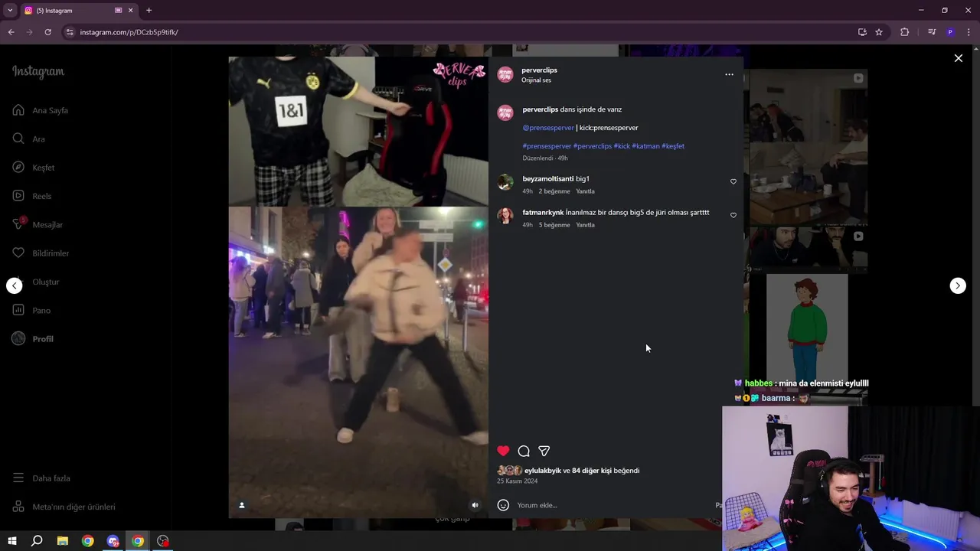Open the post's three-dot options menu

(729, 74)
